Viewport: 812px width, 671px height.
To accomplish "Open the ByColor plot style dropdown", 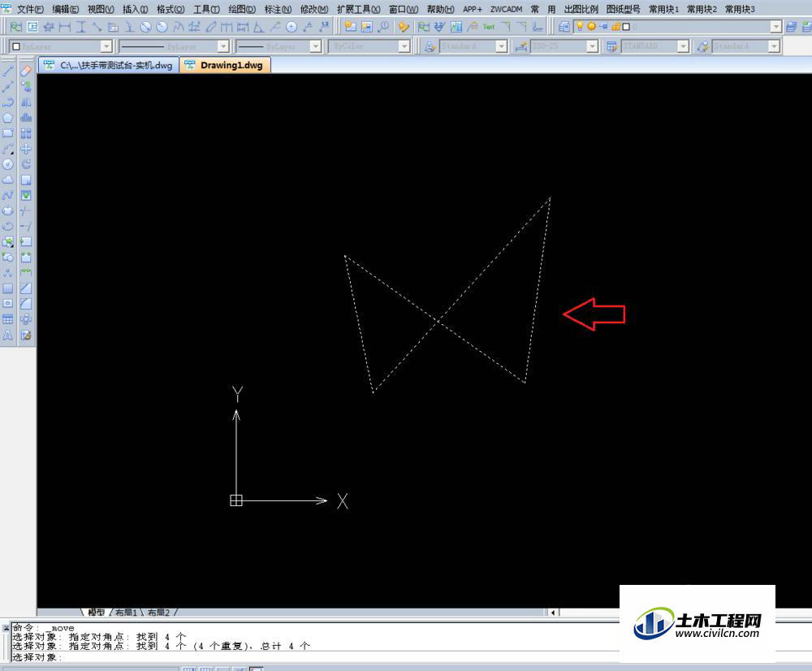I will click(x=404, y=46).
